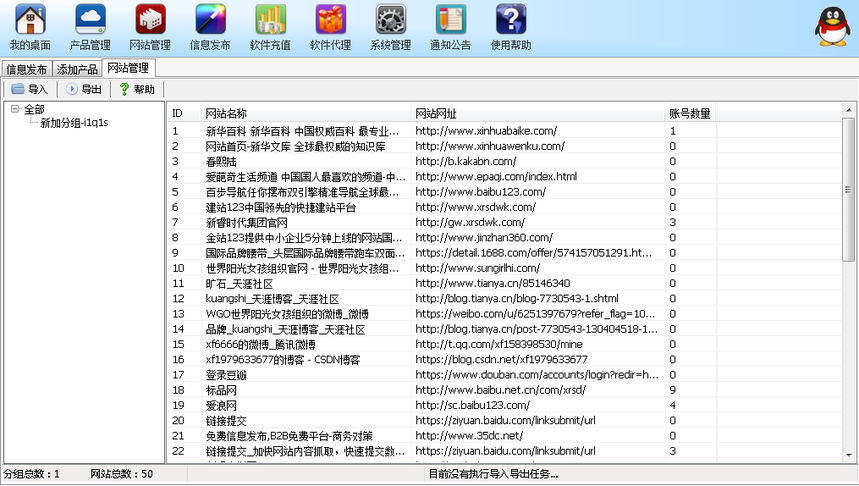The height and width of the screenshot is (486, 859).
Task: Sort by 网站网址 column header
Action: click(x=537, y=113)
